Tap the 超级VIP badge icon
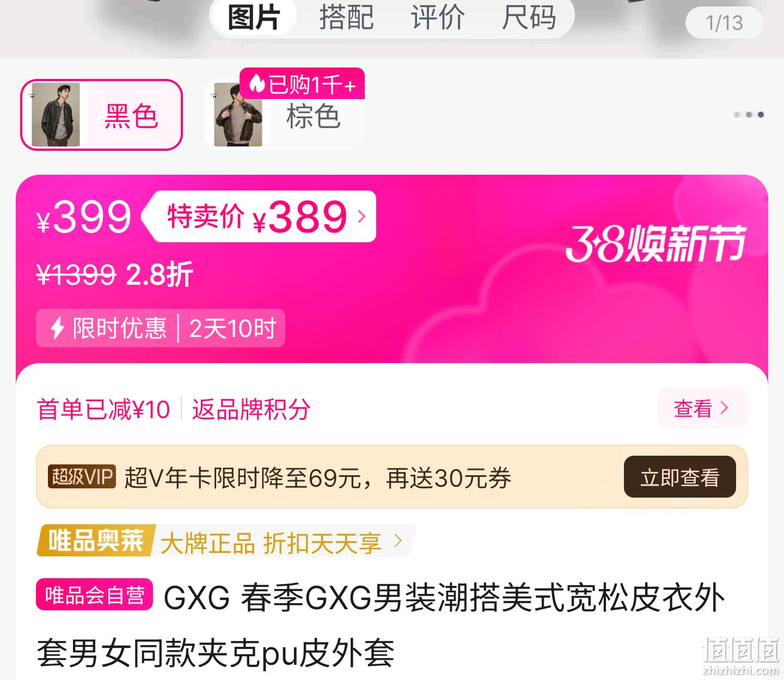The height and width of the screenshot is (680, 784). point(82,477)
